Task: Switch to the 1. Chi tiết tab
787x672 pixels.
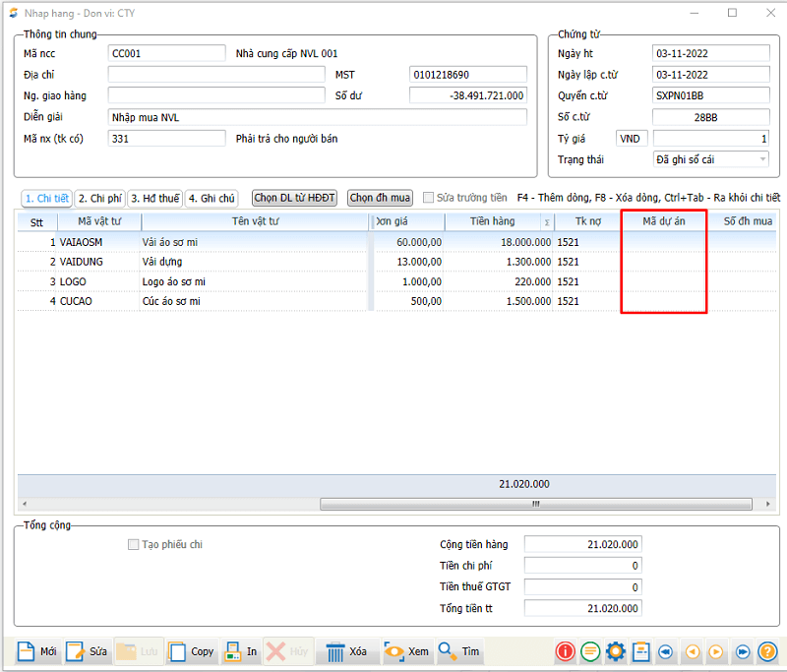Action: pos(46,198)
